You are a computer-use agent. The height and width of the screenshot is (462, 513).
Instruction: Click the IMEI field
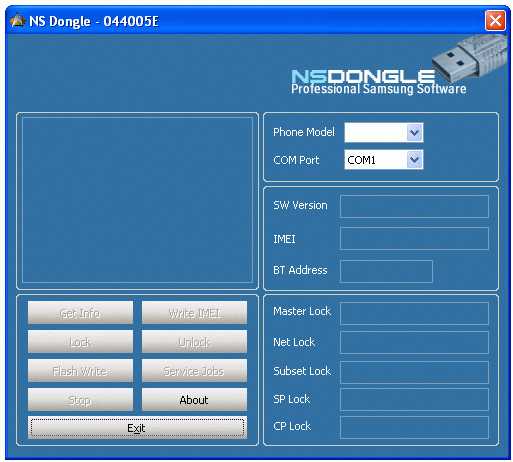point(414,238)
